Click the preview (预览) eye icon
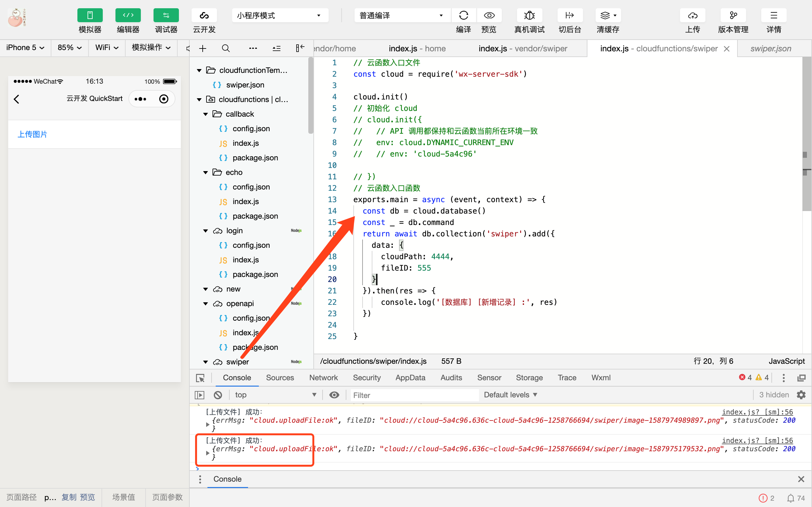812x507 pixels. (489, 16)
